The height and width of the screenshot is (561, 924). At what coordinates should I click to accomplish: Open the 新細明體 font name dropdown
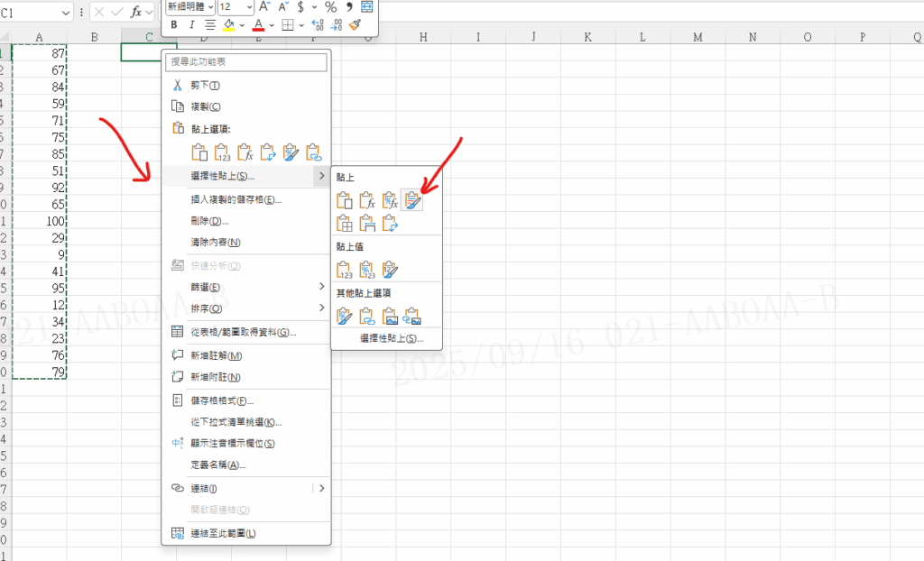pos(210,7)
